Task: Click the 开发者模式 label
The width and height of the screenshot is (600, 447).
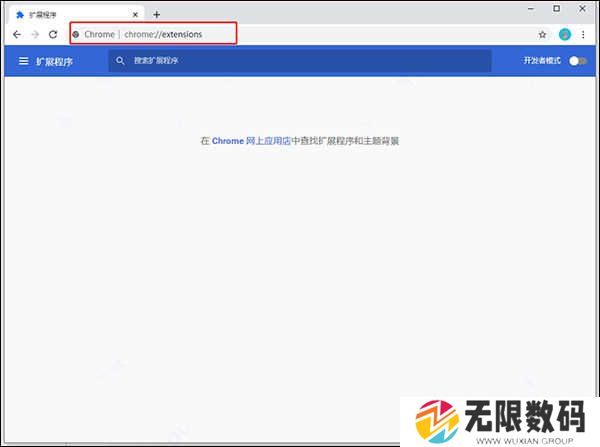Action: click(542, 60)
